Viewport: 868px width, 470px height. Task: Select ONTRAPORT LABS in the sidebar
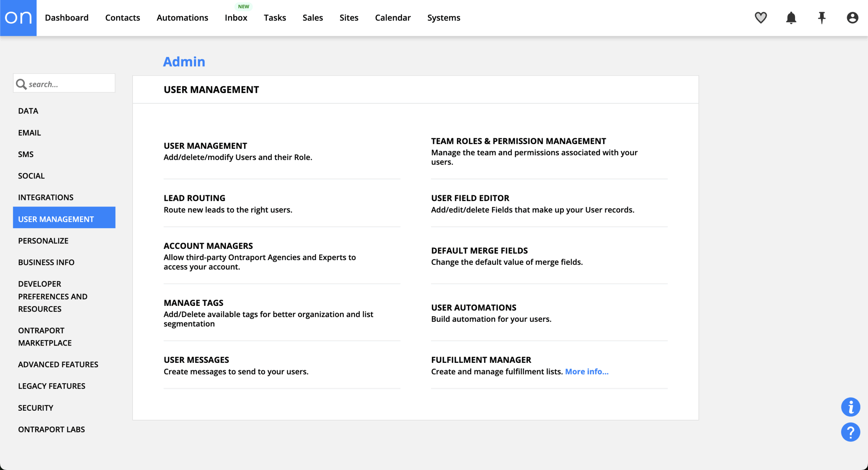[x=52, y=429]
